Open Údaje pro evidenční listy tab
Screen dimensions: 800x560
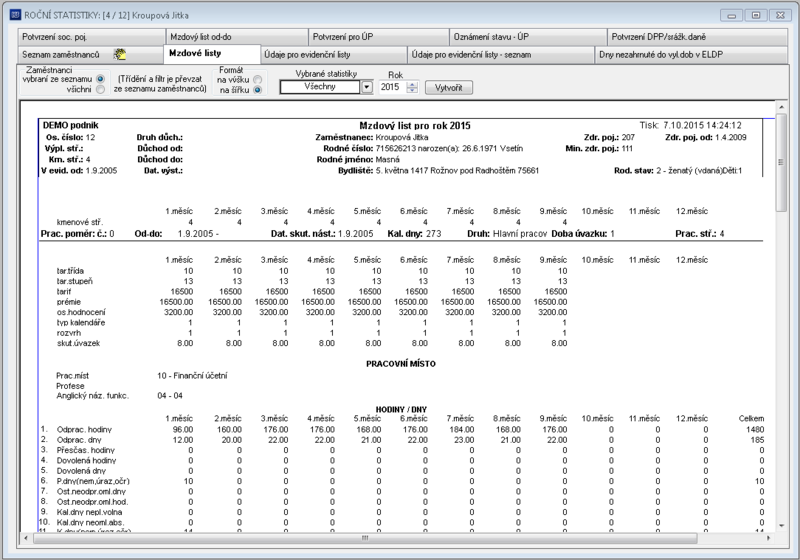[334, 55]
